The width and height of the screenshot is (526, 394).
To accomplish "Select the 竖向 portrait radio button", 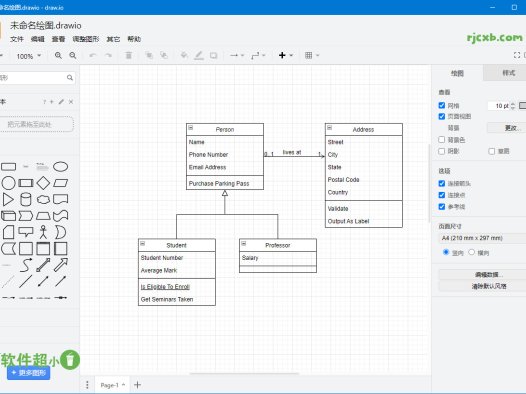I will point(446,252).
